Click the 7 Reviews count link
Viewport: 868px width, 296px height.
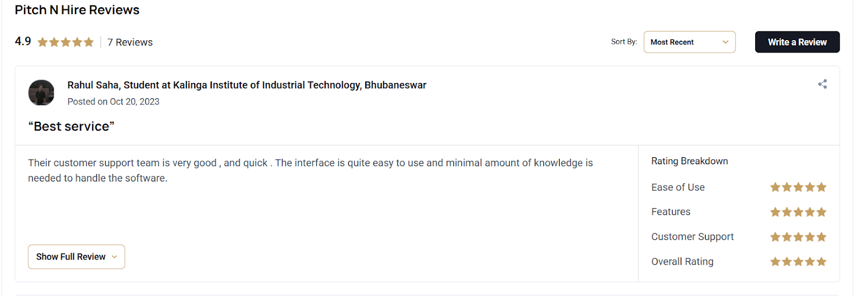(130, 42)
